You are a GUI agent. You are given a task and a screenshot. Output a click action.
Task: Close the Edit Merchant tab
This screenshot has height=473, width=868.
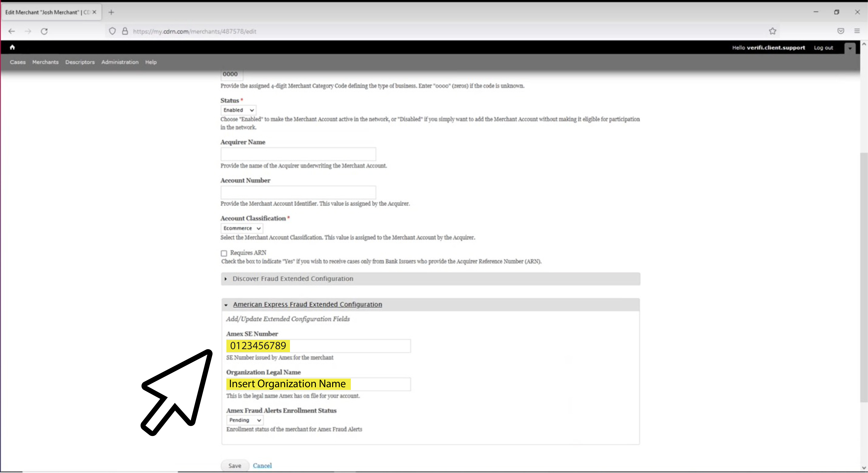click(94, 12)
